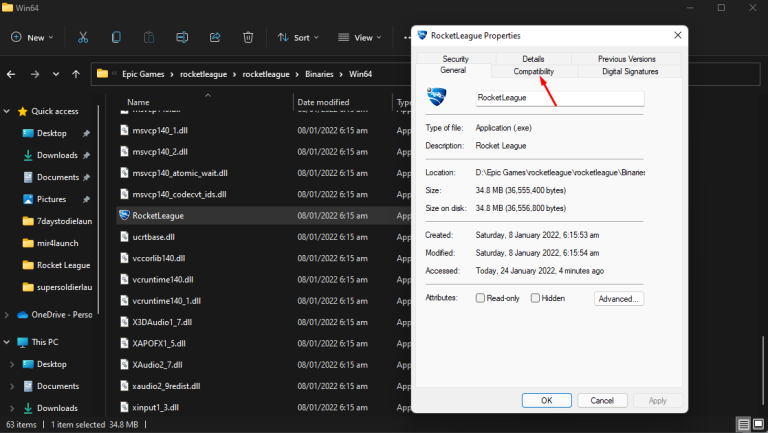Click the RocketLeague exe icon in list
This screenshot has height=433, width=768.
click(x=124, y=216)
